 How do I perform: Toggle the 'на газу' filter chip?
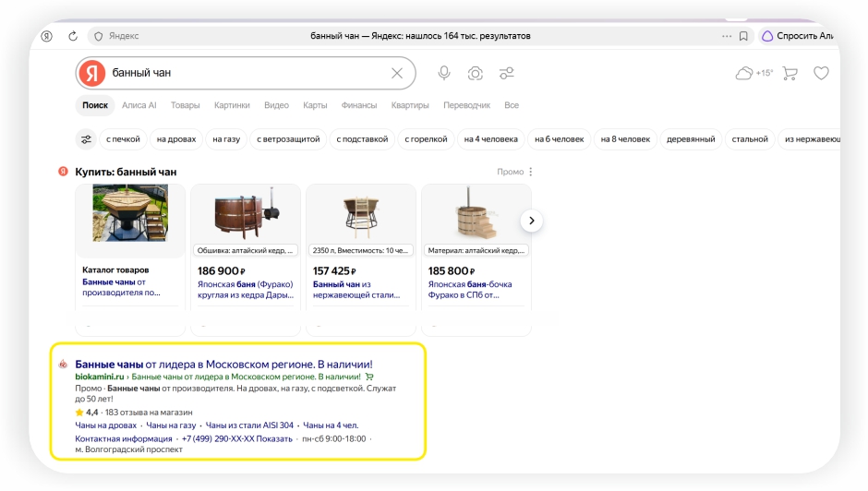pyautogui.click(x=226, y=139)
